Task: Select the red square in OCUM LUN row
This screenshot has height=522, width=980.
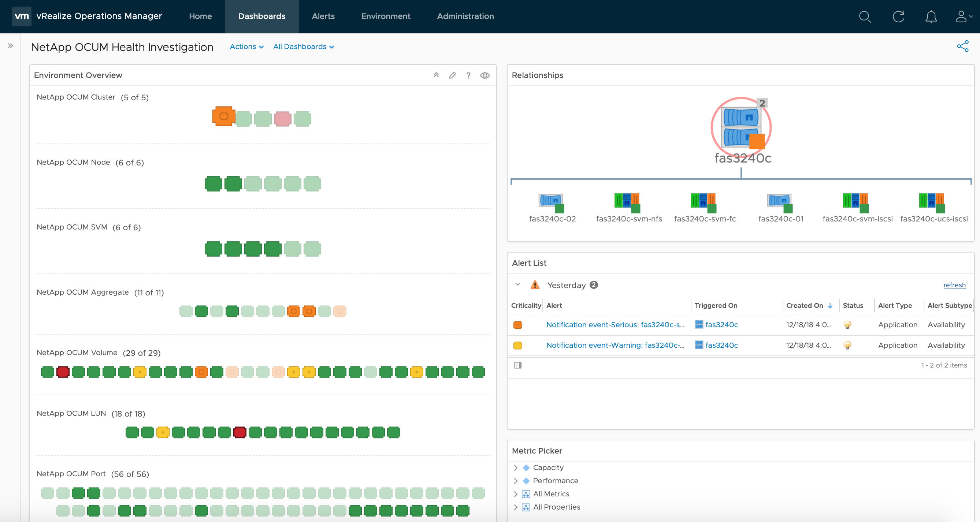Action: 240,432
